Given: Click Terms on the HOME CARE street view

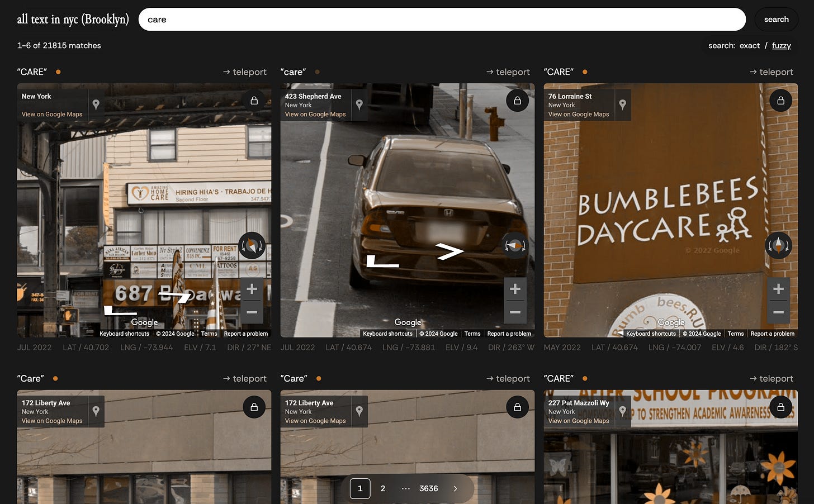Looking at the screenshot, I should click(x=209, y=334).
